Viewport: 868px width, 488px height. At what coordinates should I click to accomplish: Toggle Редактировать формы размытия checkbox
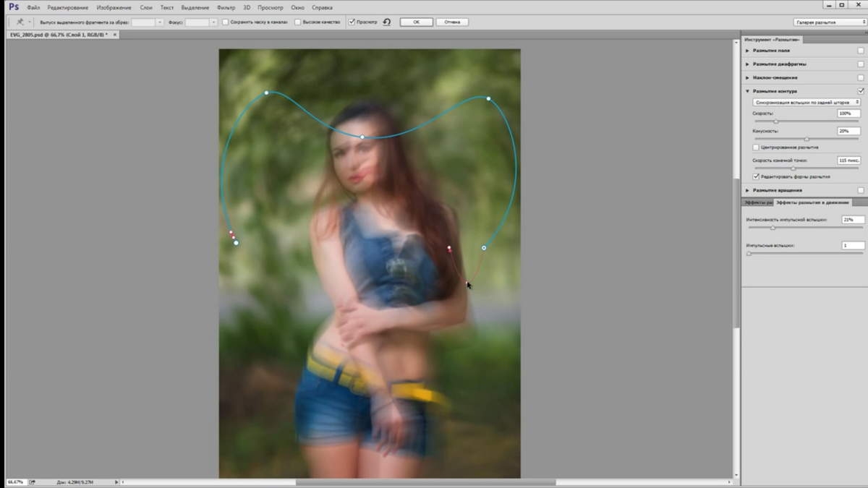point(756,176)
